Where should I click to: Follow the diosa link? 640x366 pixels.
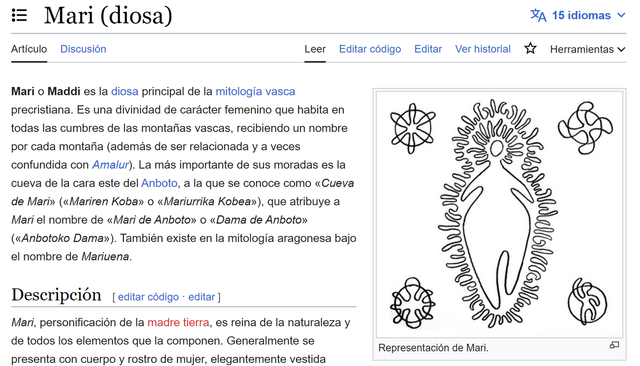124,91
